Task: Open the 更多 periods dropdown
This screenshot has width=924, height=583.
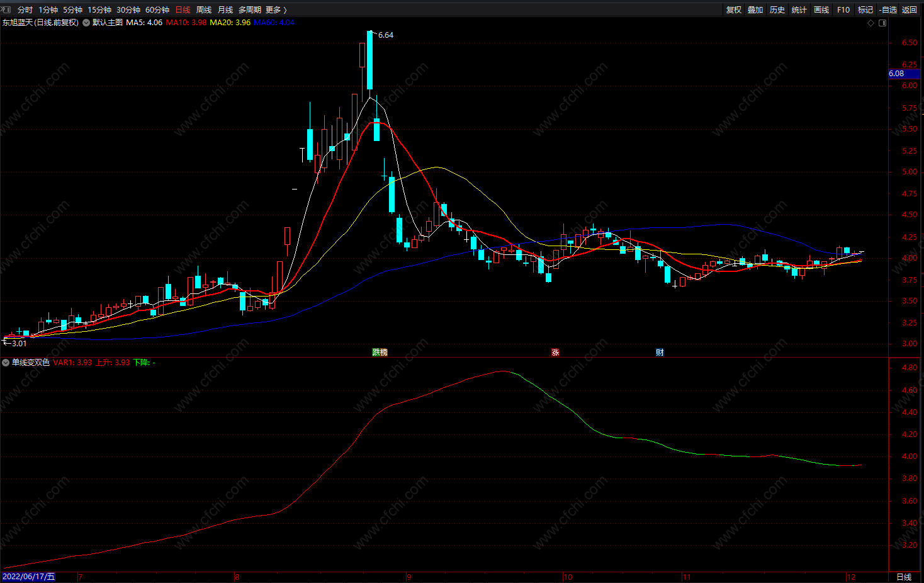Action: [276, 10]
